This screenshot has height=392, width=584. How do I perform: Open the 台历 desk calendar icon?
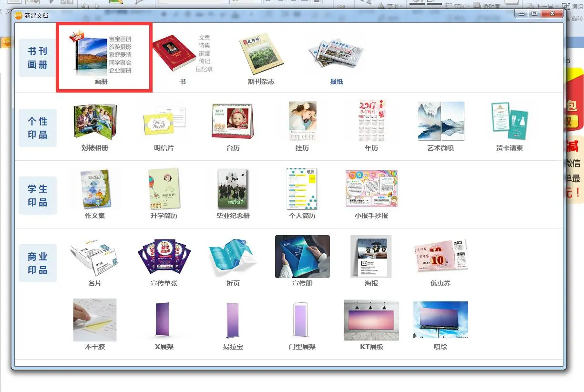(x=233, y=121)
